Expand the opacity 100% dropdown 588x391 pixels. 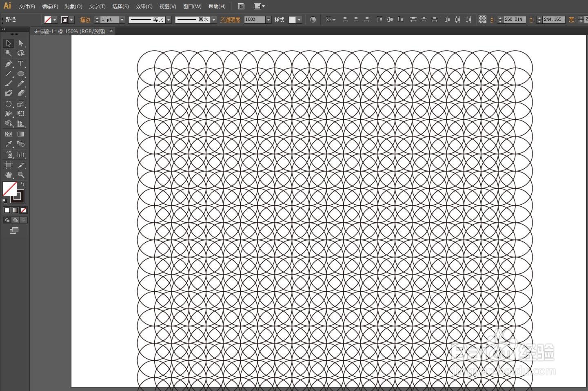click(x=268, y=20)
